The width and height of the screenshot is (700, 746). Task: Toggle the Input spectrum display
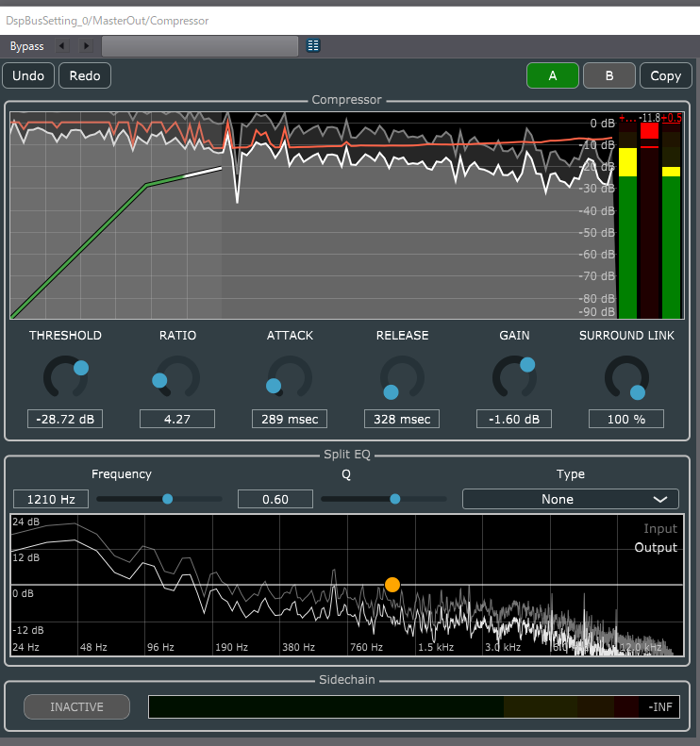pyautogui.click(x=660, y=528)
